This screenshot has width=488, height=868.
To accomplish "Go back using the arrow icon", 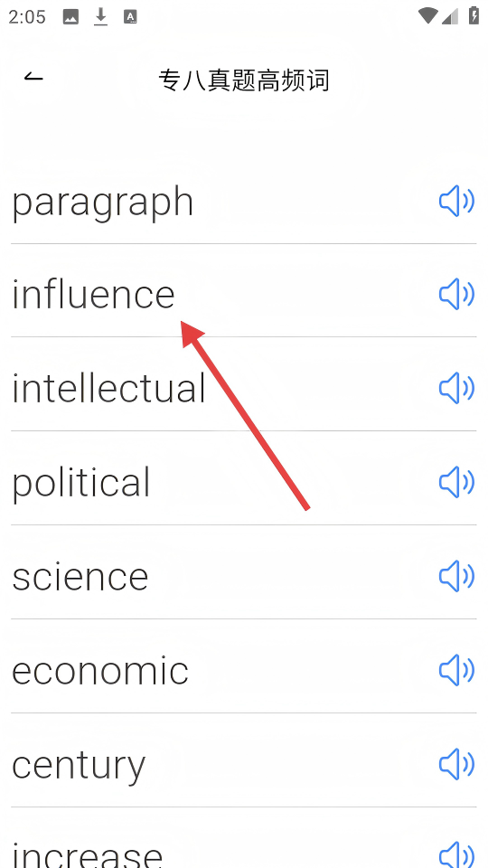I will point(33,78).
